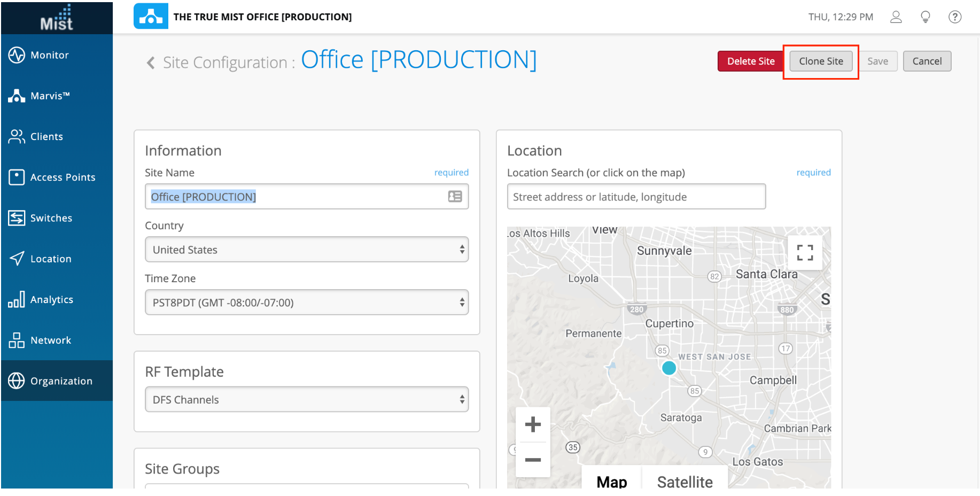The height and width of the screenshot is (496, 980).
Task: Click the user account profile icon
Action: click(896, 17)
